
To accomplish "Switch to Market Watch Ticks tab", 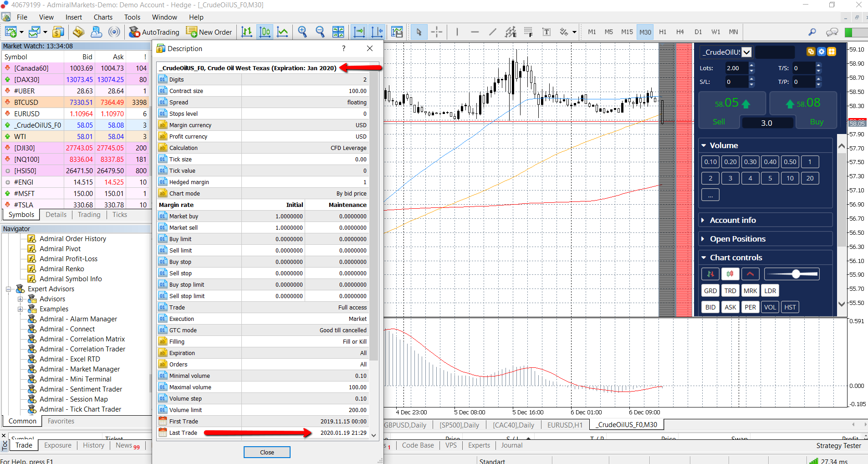I will tap(120, 215).
